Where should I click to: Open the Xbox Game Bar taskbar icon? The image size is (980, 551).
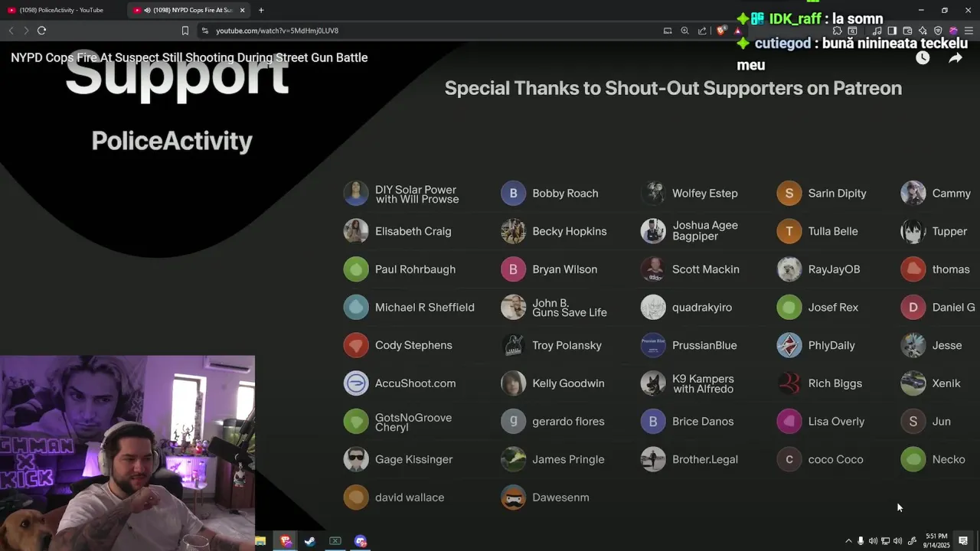click(x=335, y=541)
